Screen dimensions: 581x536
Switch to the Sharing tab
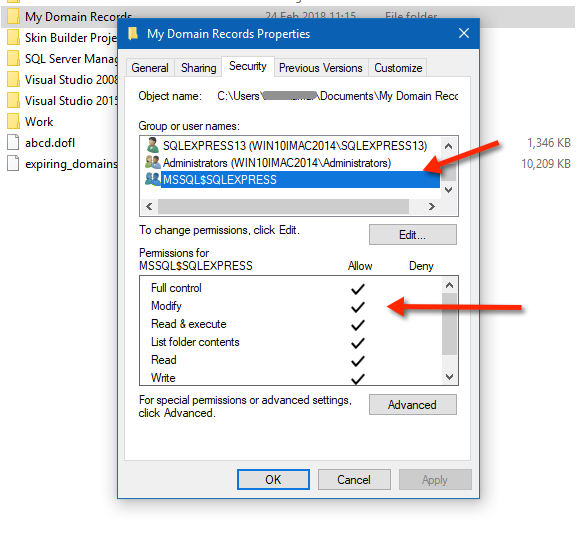pos(198,68)
